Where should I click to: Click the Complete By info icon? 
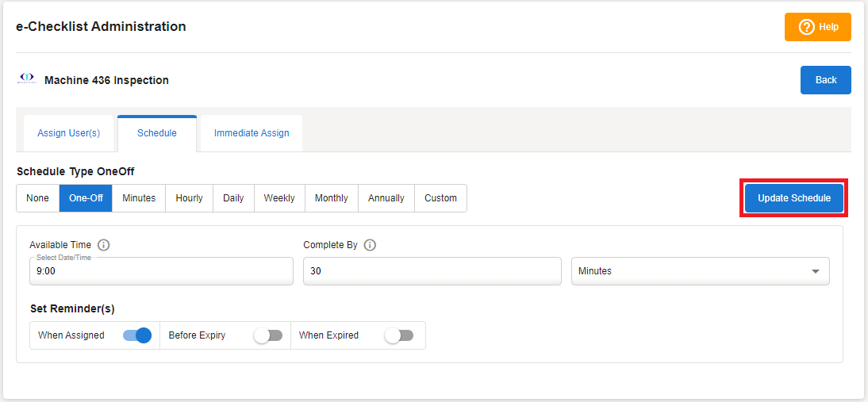tap(370, 245)
